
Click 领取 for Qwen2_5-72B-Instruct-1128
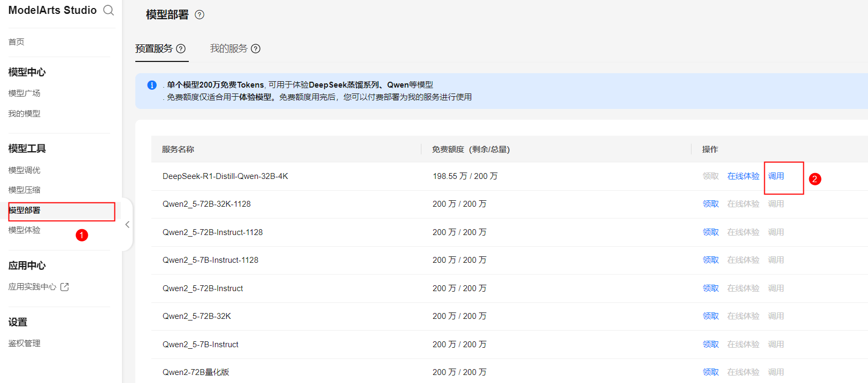(x=711, y=232)
